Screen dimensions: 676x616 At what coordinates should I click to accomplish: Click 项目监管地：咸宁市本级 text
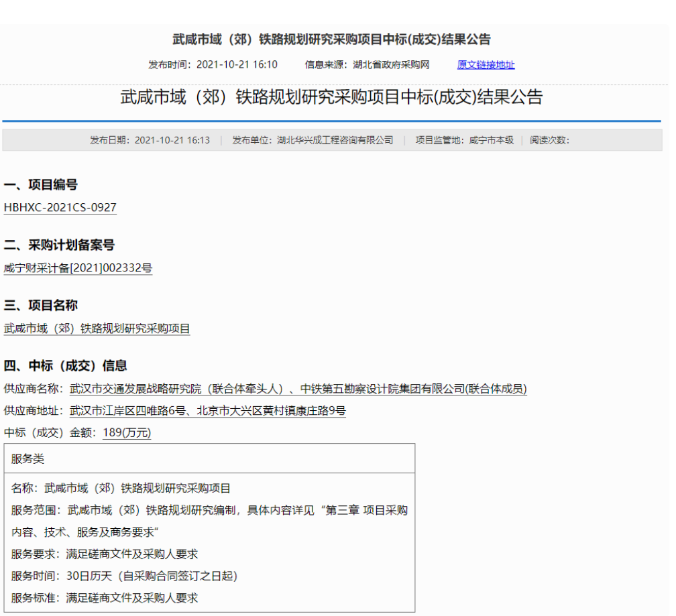(464, 140)
